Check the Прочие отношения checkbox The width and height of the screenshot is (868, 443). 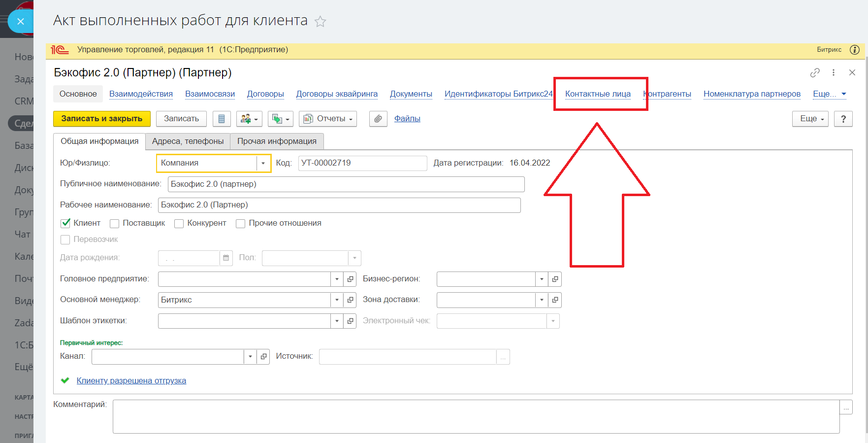(x=241, y=224)
